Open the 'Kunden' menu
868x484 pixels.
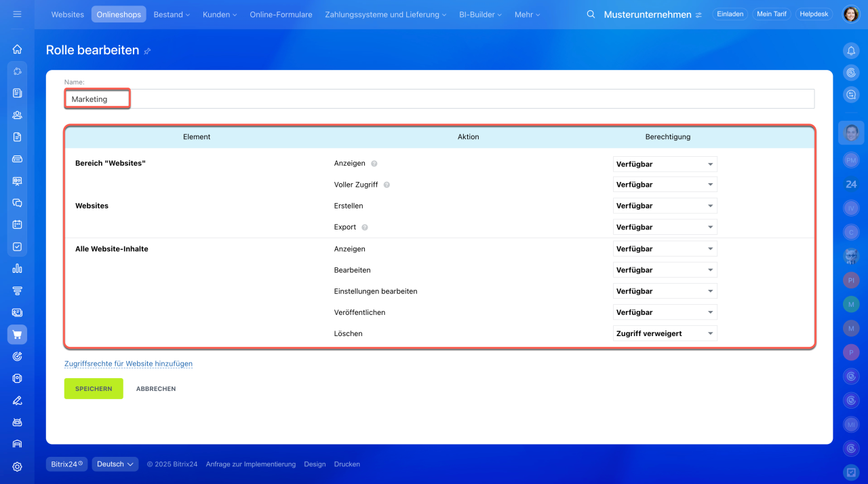click(x=220, y=14)
